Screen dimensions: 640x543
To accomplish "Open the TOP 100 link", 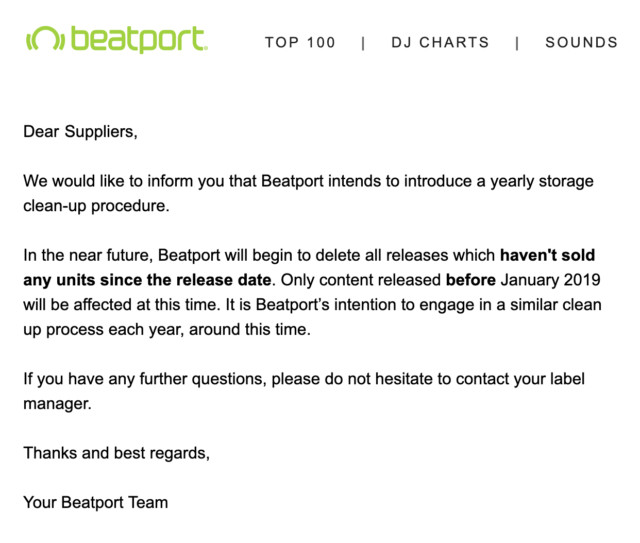I will pyautogui.click(x=300, y=43).
